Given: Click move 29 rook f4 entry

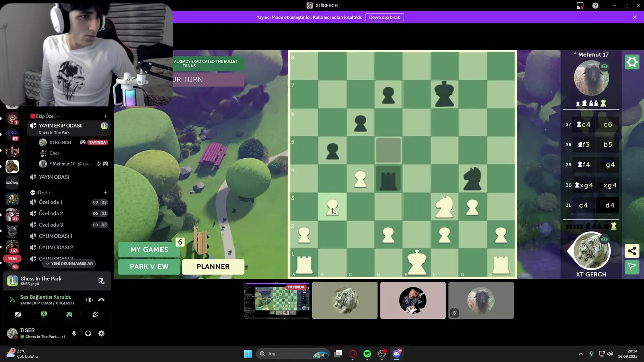Looking at the screenshot, I should pos(584,164).
